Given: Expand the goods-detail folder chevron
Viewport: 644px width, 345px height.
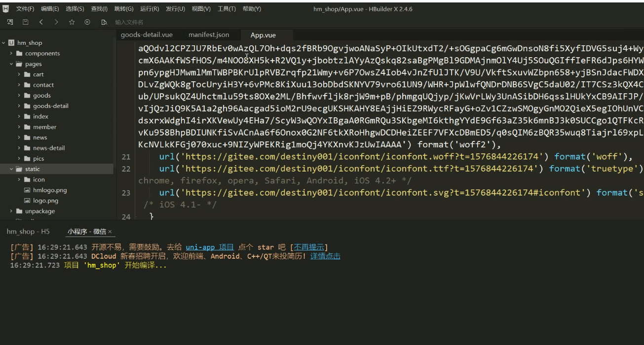Looking at the screenshot, I should (x=19, y=106).
